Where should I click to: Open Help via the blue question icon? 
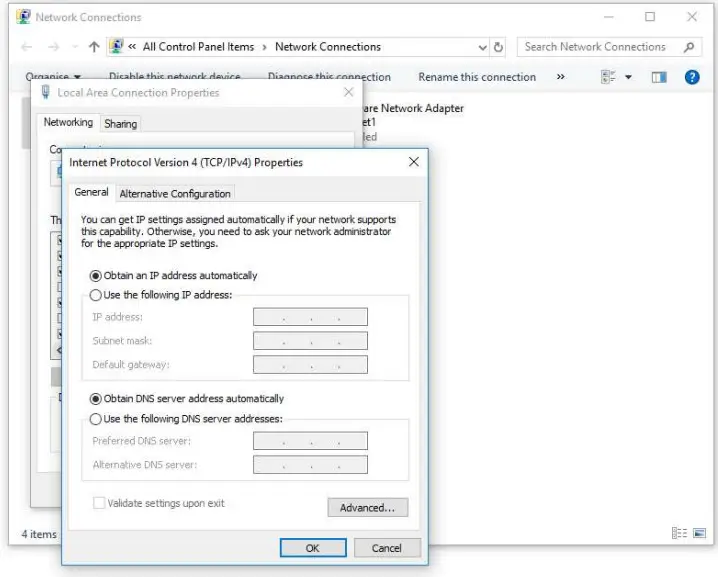pos(692,77)
